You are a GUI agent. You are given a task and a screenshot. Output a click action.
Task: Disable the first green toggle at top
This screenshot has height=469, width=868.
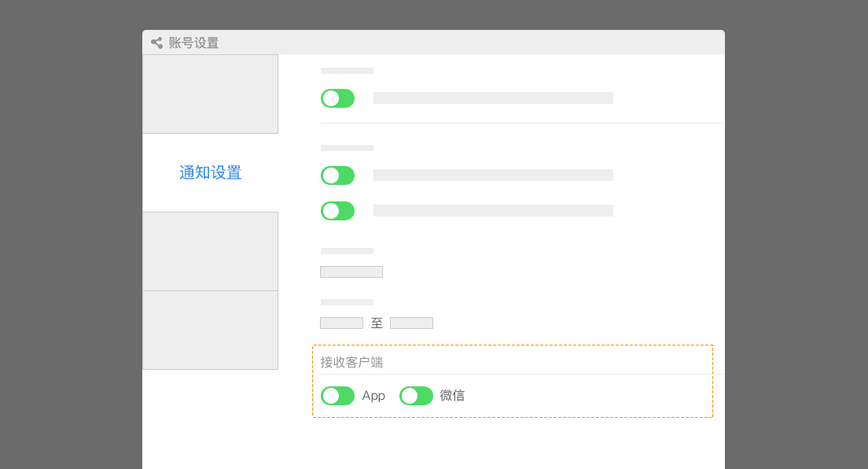coord(337,98)
